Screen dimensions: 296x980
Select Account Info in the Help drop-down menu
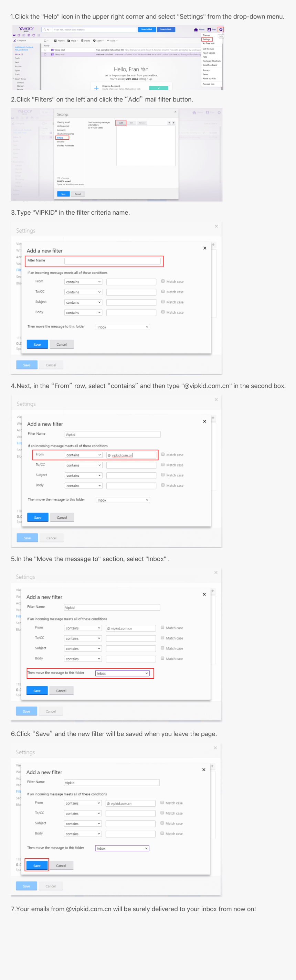(x=209, y=84)
